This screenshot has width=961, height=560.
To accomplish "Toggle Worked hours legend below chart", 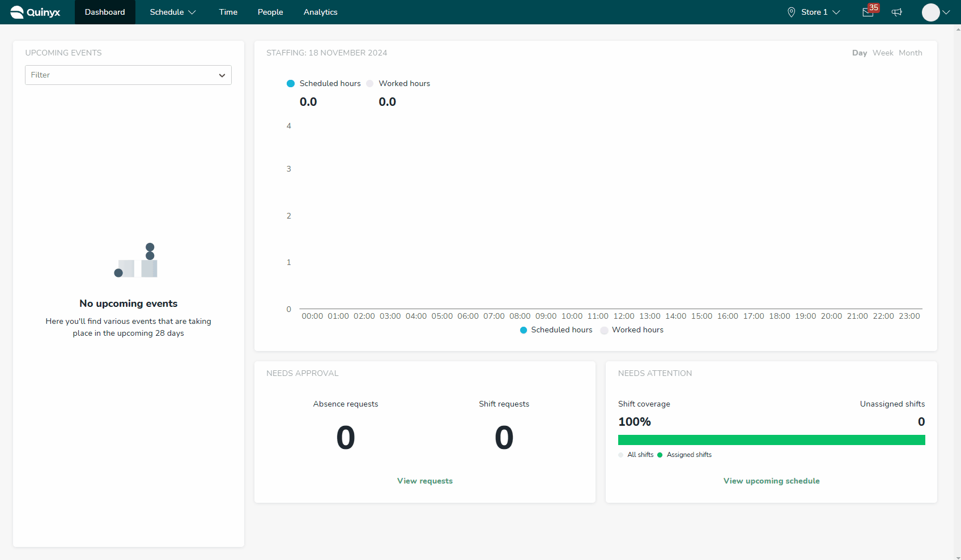I will (x=632, y=330).
